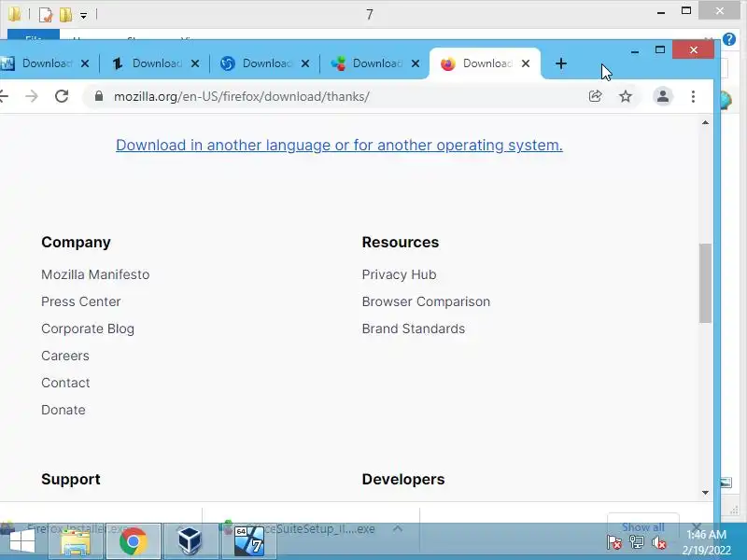The width and height of the screenshot is (747, 560).
Task: Open Chrome three-dot menu
Action: (x=693, y=97)
